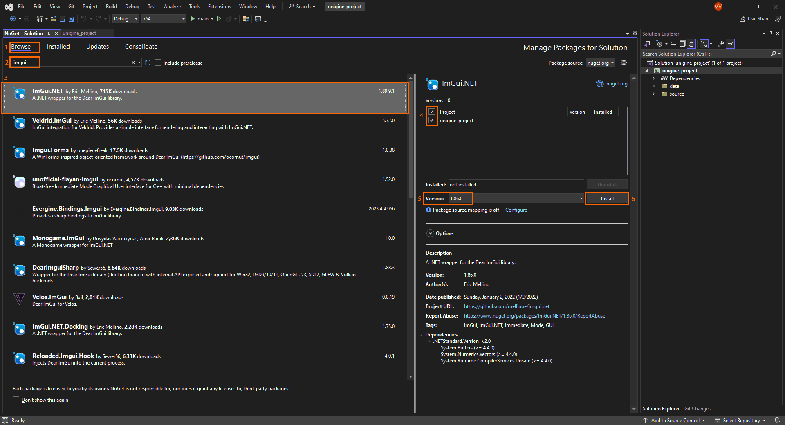Screen dimensions: 785x425
Task: Toggle the Include prerelease checkbox
Action: click(x=158, y=63)
